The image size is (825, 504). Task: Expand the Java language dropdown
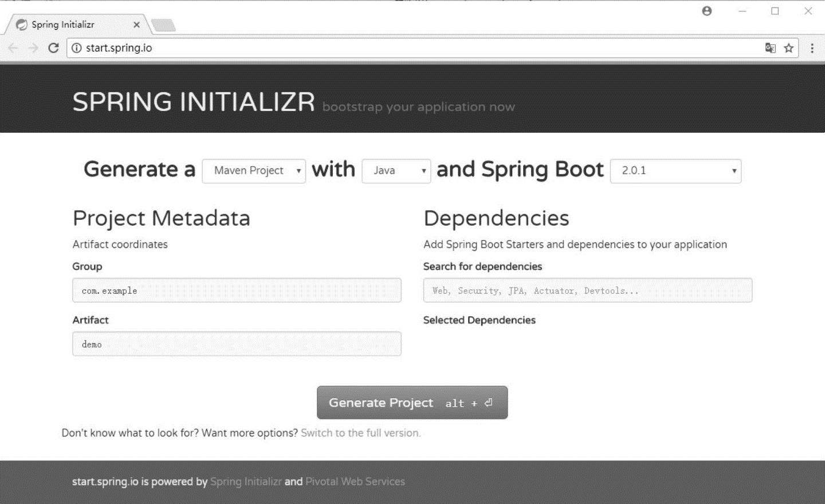pos(396,171)
